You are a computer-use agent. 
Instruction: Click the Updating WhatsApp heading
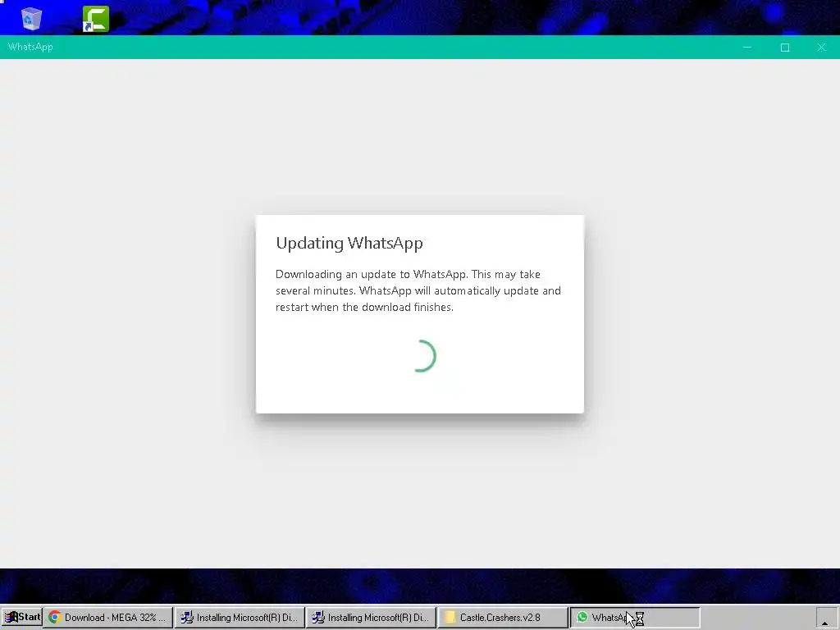[349, 243]
